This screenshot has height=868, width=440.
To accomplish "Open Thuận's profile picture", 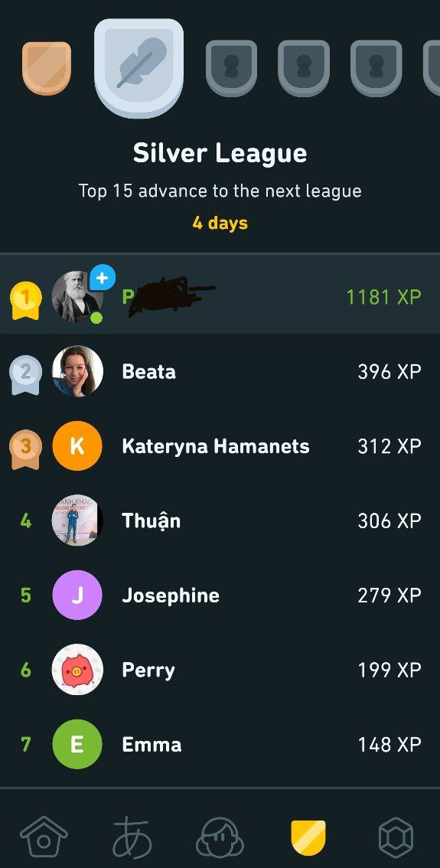I will click(x=77, y=520).
